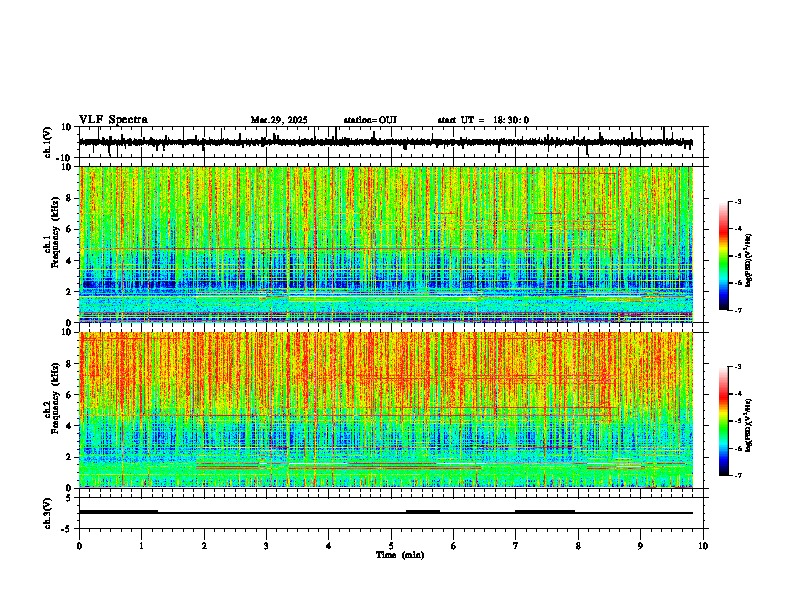
Task: Click inside the ch.1 voltage waveform trace
Action: (385, 142)
